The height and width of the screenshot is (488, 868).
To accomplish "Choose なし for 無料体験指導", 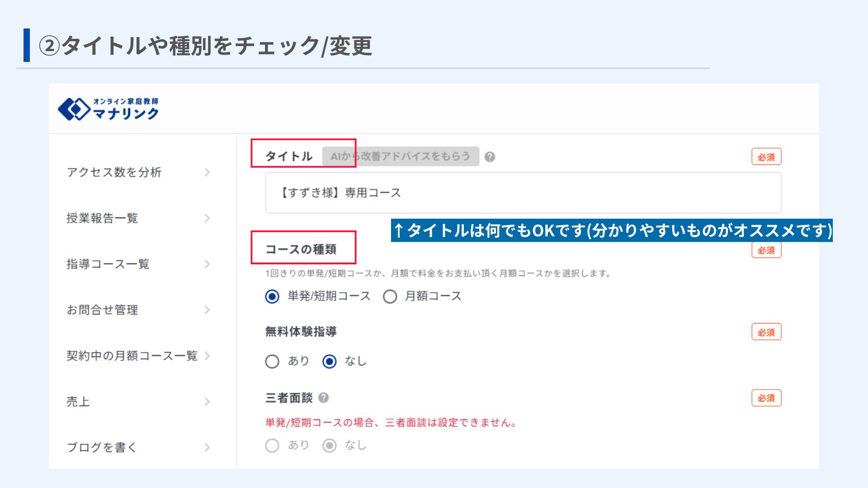I will coord(330,361).
